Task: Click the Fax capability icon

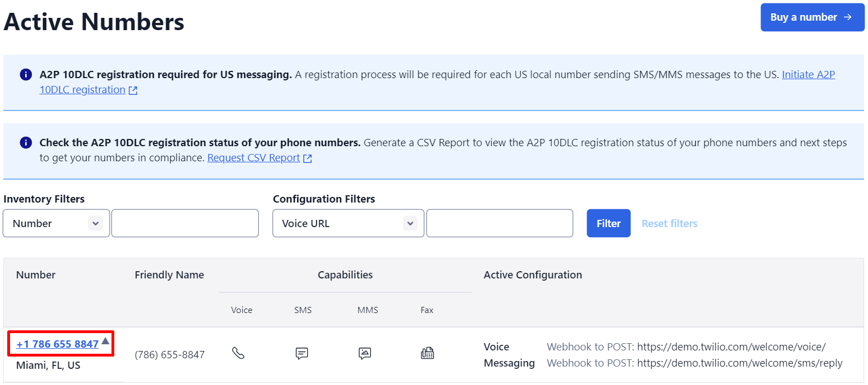Action: tap(427, 353)
